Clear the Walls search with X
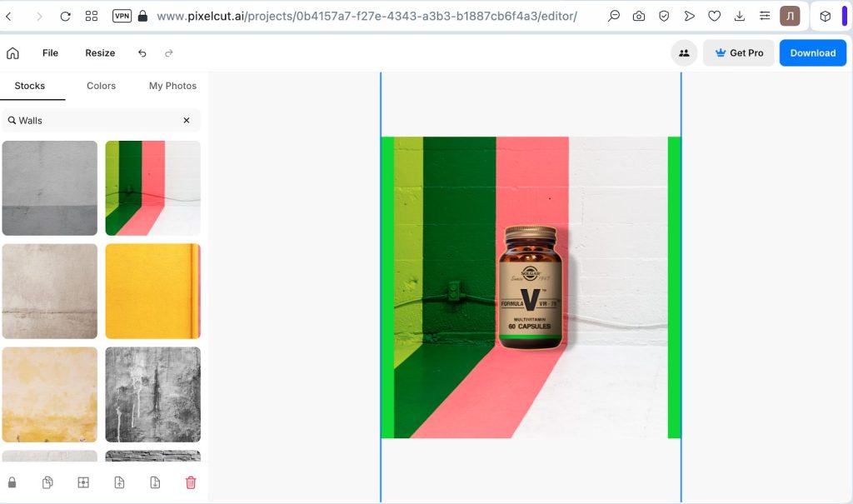 point(187,120)
